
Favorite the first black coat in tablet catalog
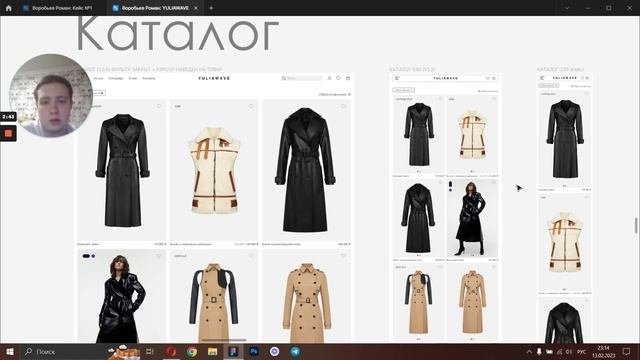(x=440, y=99)
